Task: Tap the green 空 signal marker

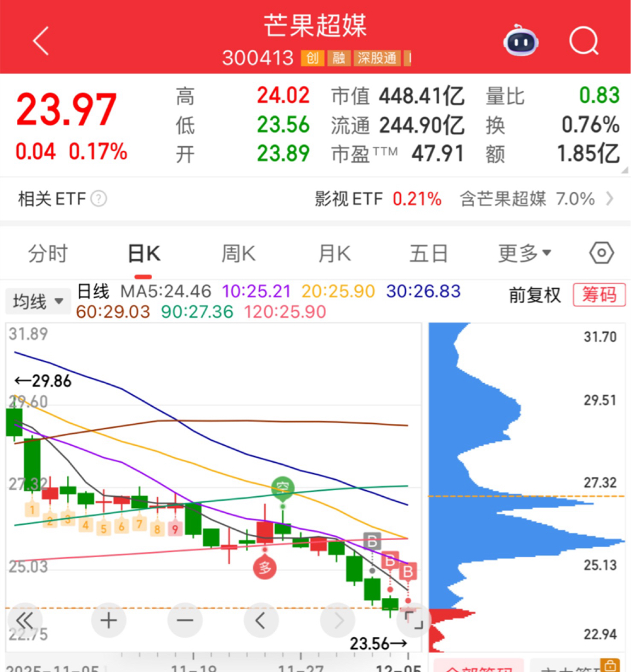Action: [x=283, y=488]
